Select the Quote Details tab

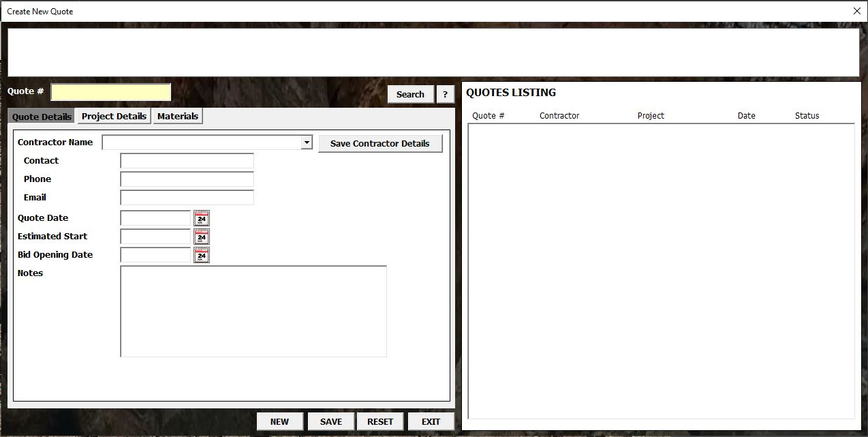pyautogui.click(x=41, y=116)
